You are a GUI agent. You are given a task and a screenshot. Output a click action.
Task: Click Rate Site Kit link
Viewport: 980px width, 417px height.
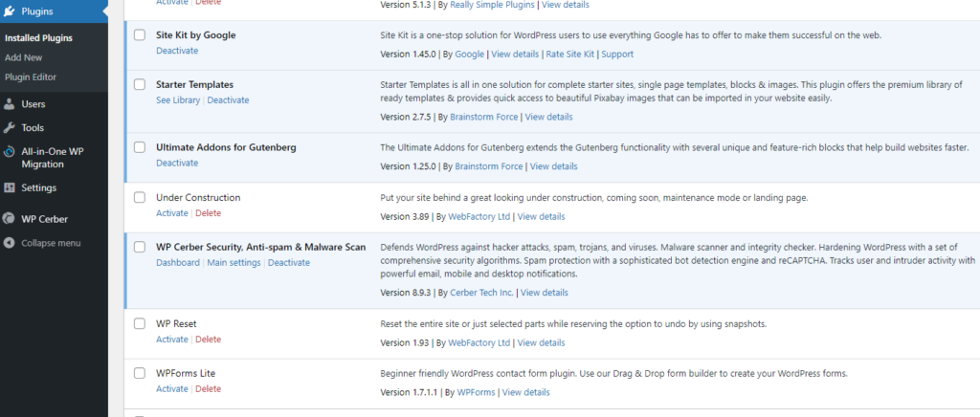pyautogui.click(x=570, y=55)
